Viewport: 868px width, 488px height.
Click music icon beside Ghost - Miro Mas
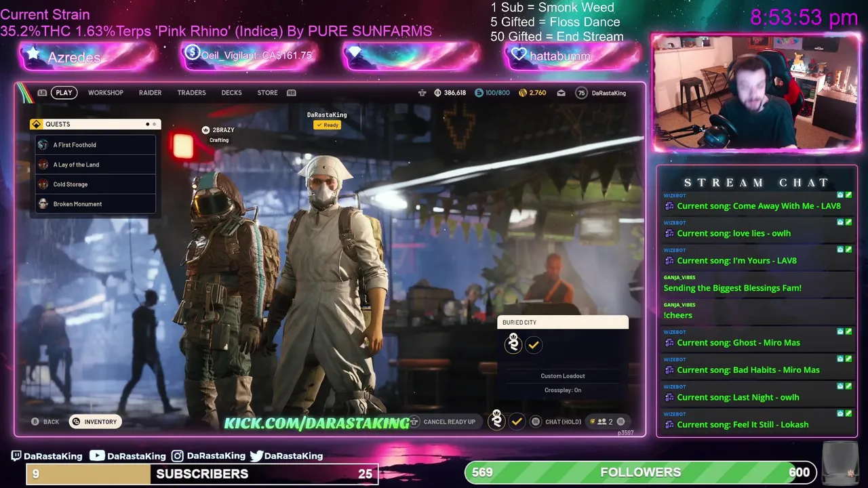669,343
